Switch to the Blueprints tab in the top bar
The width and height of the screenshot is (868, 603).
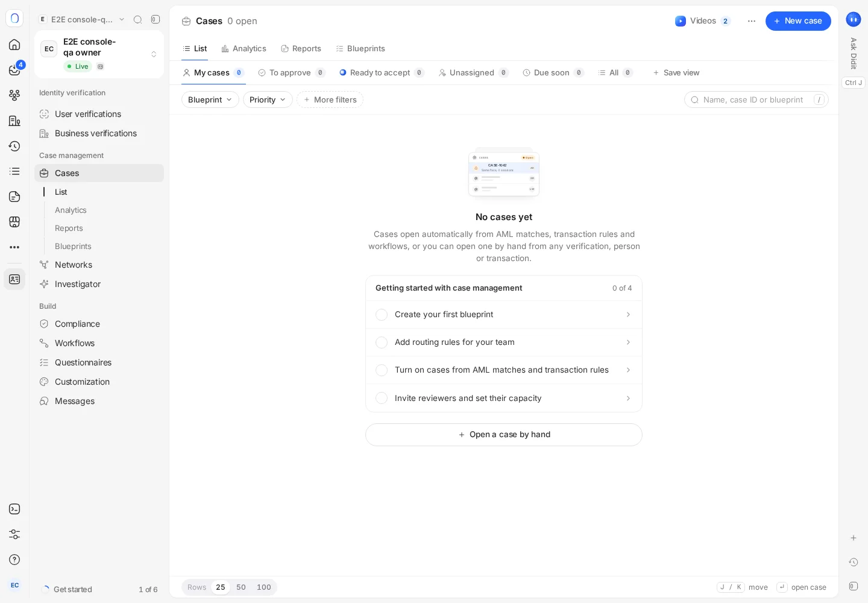(360, 49)
